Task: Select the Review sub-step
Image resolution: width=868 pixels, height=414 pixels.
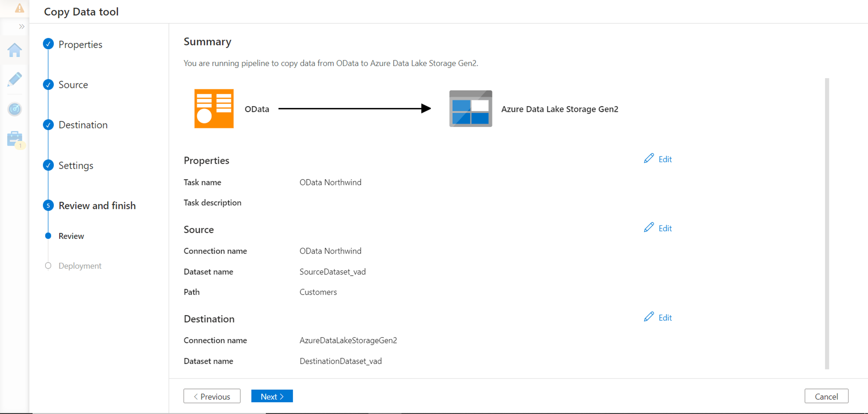Action: (x=71, y=236)
